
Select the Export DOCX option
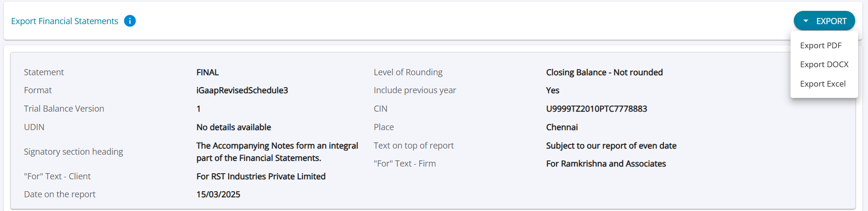[x=824, y=64]
